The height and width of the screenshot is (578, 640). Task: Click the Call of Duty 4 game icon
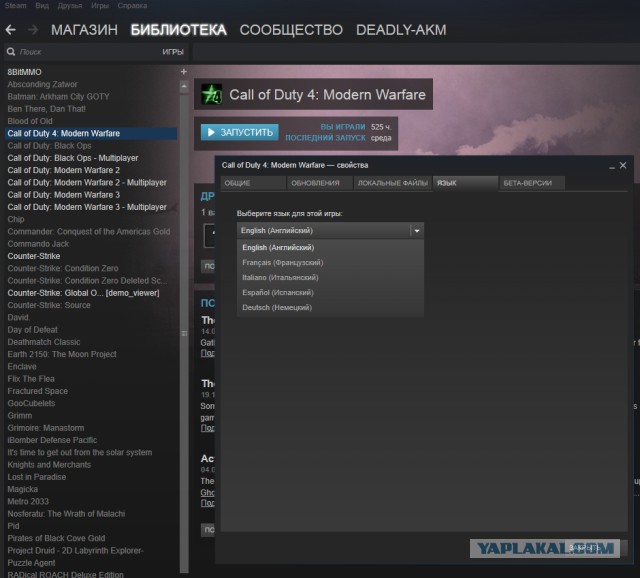coord(212,94)
